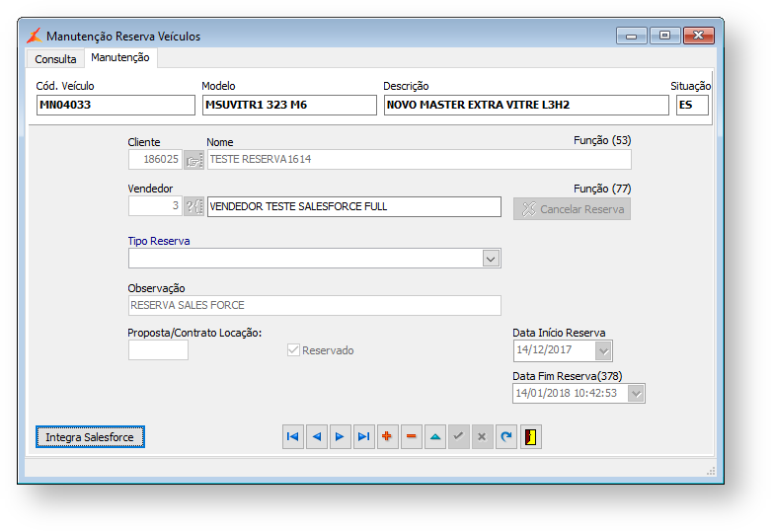
Task: Click the Observação field RESERVA SALES FORCE
Action: click(x=315, y=305)
